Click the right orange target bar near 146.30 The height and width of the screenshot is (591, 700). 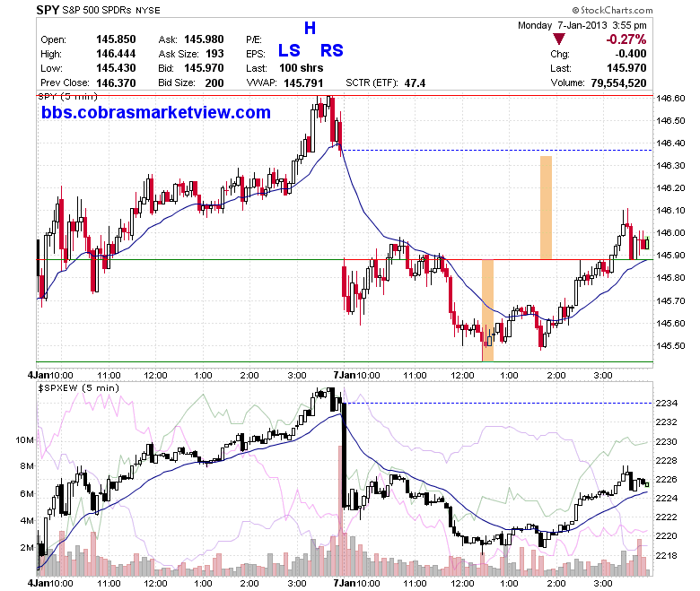point(546,207)
